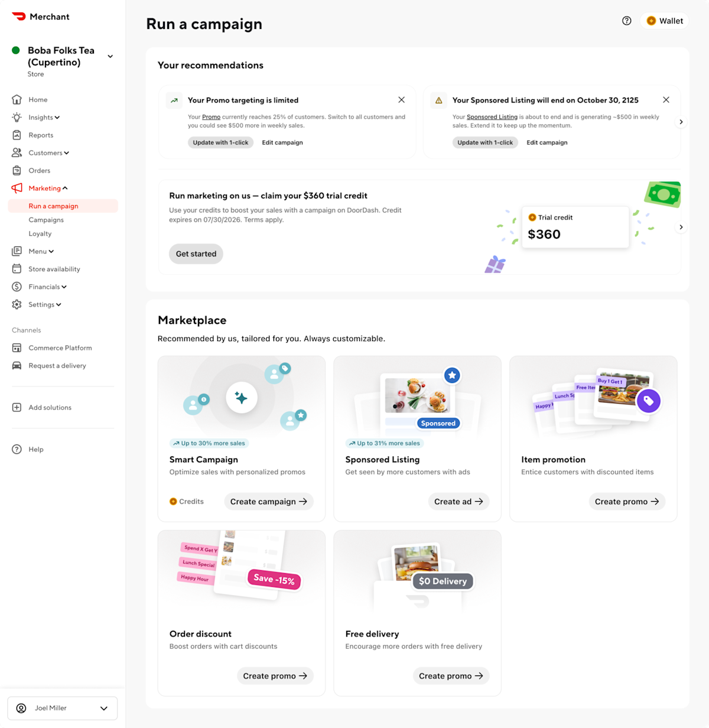Viewport: 709px width, 728px height.
Task: Click Get started for trial credit
Action: click(x=196, y=253)
